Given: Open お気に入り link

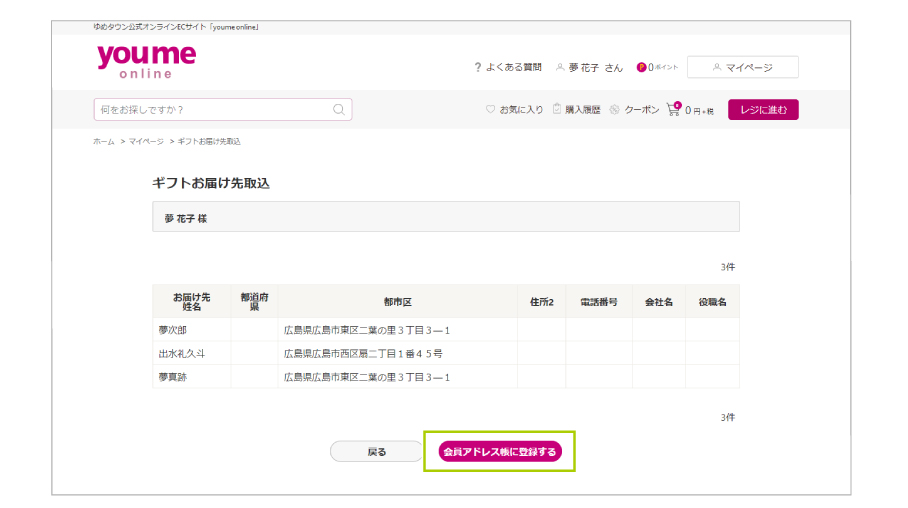Looking at the screenshot, I should [521, 109].
